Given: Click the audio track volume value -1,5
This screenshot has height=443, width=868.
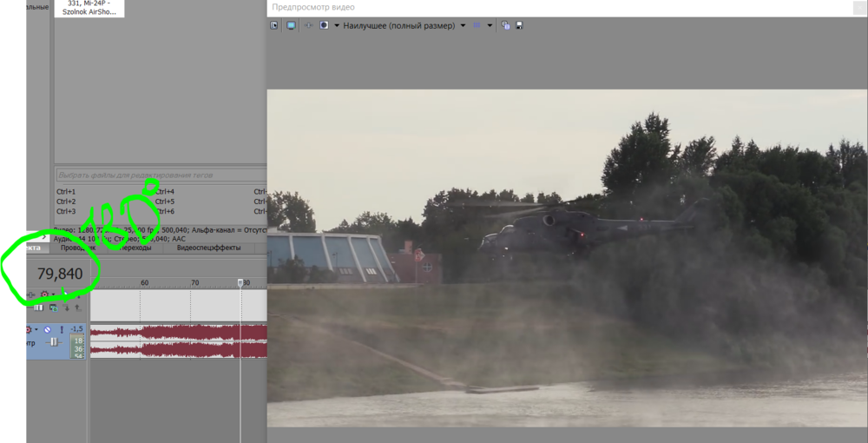Looking at the screenshot, I should coord(77,329).
